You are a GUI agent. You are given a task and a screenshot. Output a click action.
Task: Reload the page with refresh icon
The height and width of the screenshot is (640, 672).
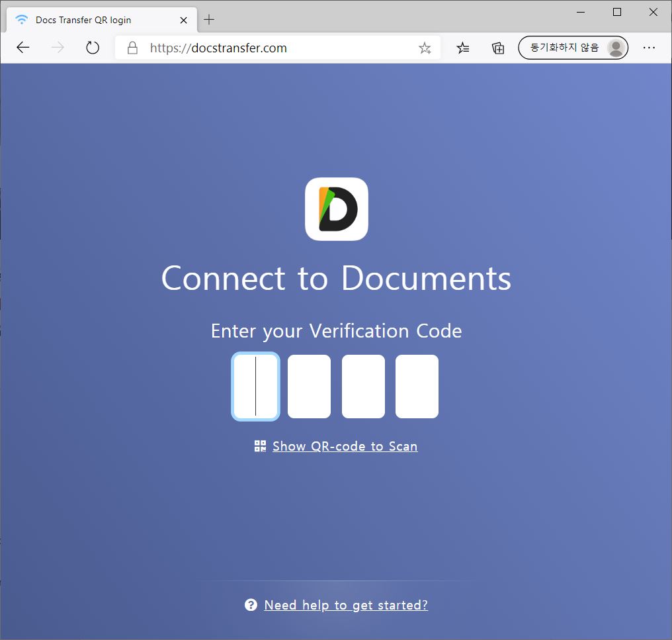pyautogui.click(x=92, y=48)
